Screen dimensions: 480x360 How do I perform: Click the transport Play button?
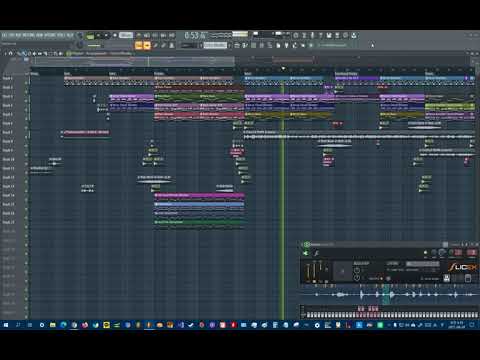(99, 35)
